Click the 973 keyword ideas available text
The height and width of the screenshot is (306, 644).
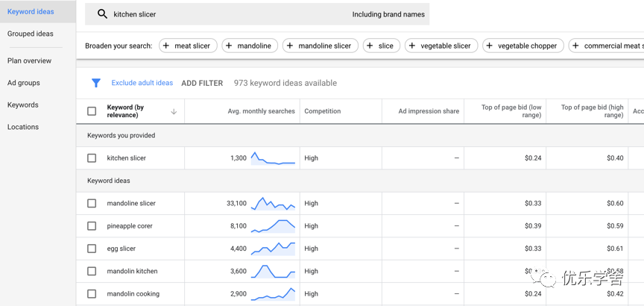[x=285, y=83]
